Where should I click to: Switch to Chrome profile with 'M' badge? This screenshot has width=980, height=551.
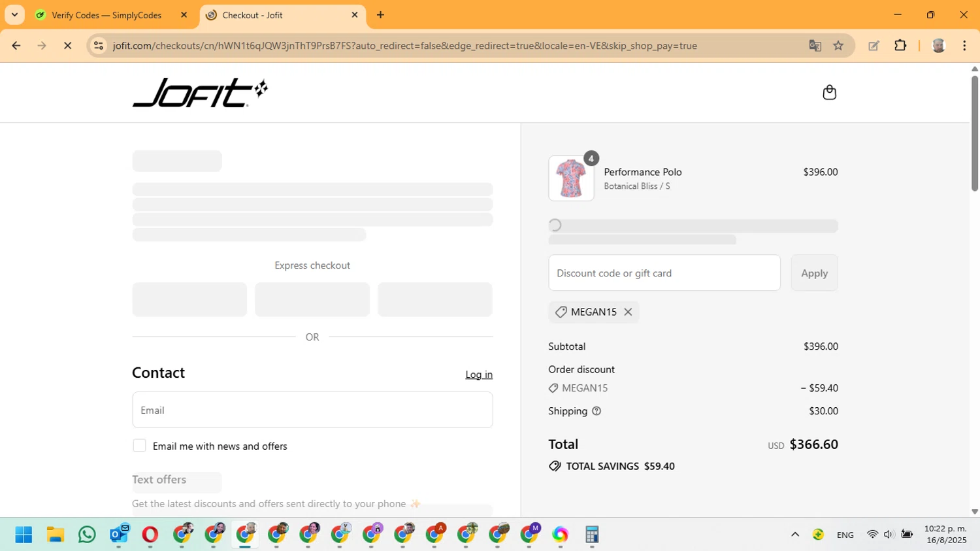530,535
